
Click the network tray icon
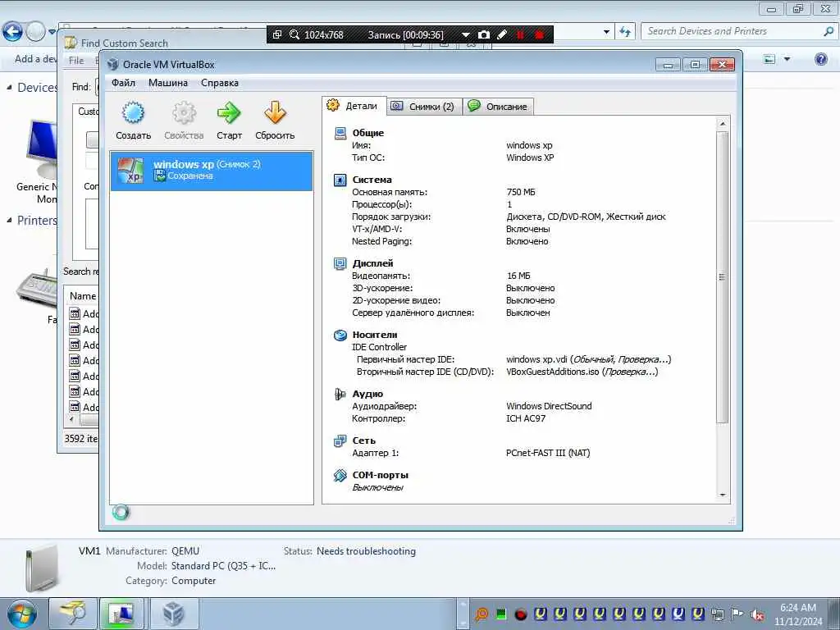(718, 614)
